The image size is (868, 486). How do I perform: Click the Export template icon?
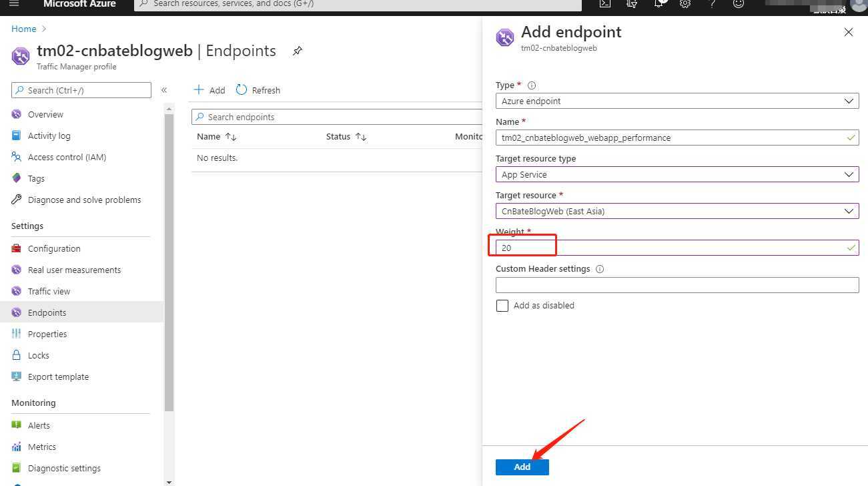(x=17, y=377)
